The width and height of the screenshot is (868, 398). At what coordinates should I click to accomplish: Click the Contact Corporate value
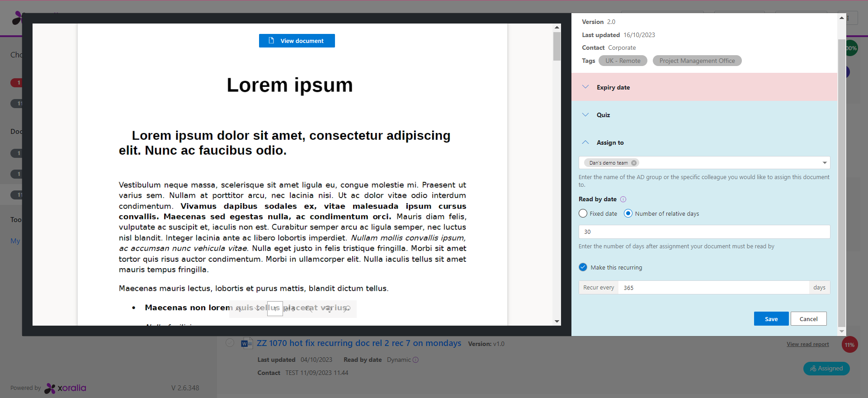[x=622, y=47]
